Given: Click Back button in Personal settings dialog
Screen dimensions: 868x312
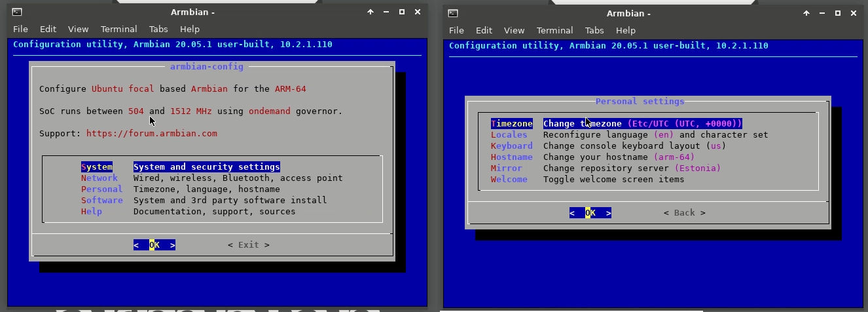Looking at the screenshot, I should coord(685,212).
